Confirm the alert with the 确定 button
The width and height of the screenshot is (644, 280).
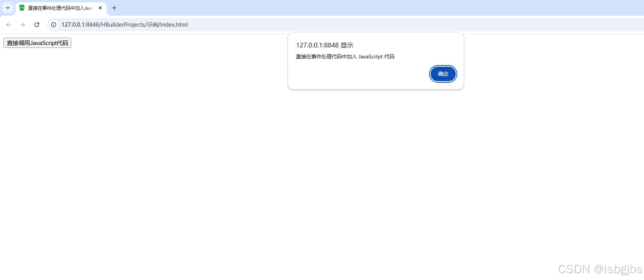[443, 74]
